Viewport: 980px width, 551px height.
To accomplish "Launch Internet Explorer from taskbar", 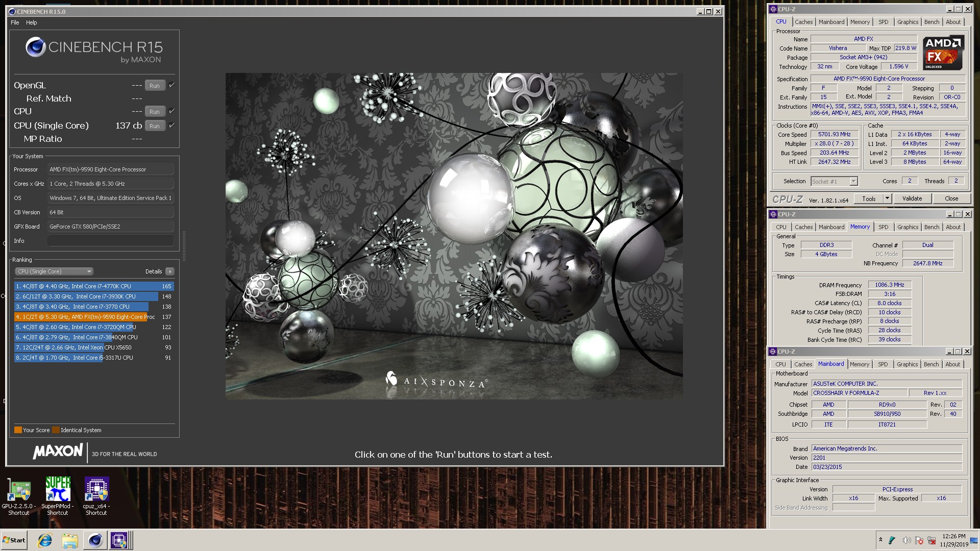I will click(45, 540).
